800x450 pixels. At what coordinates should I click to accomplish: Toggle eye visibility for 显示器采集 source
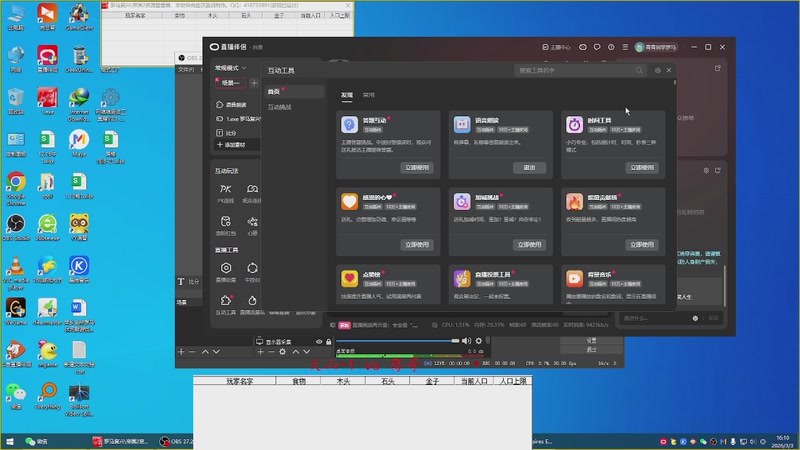[x=319, y=342]
